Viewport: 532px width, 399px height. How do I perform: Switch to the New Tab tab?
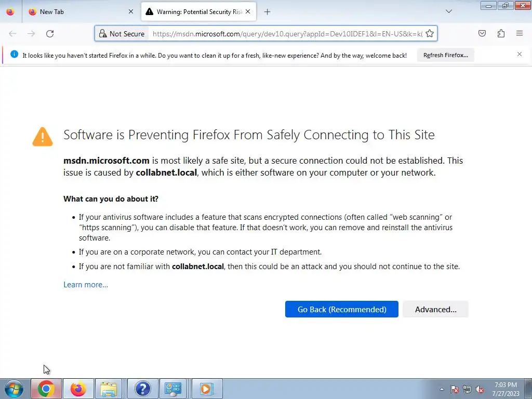81,12
